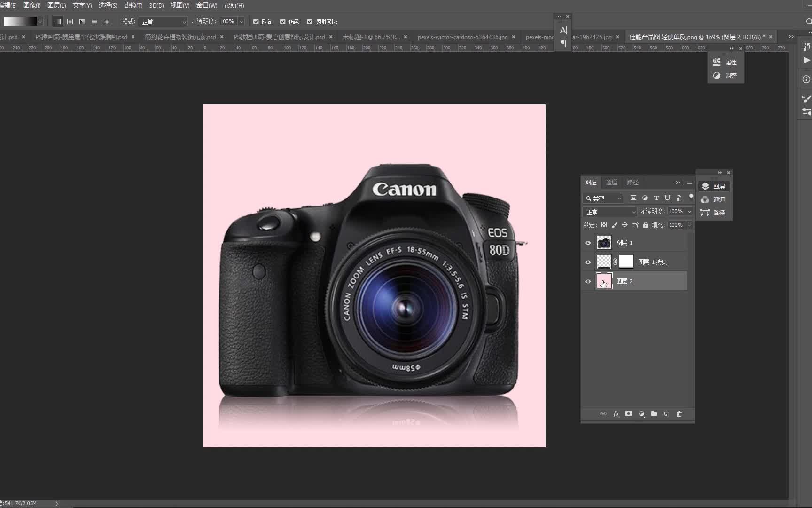
Task: Open the 模式 mode dropdown in options bar
Action: (x=164, y=22)
